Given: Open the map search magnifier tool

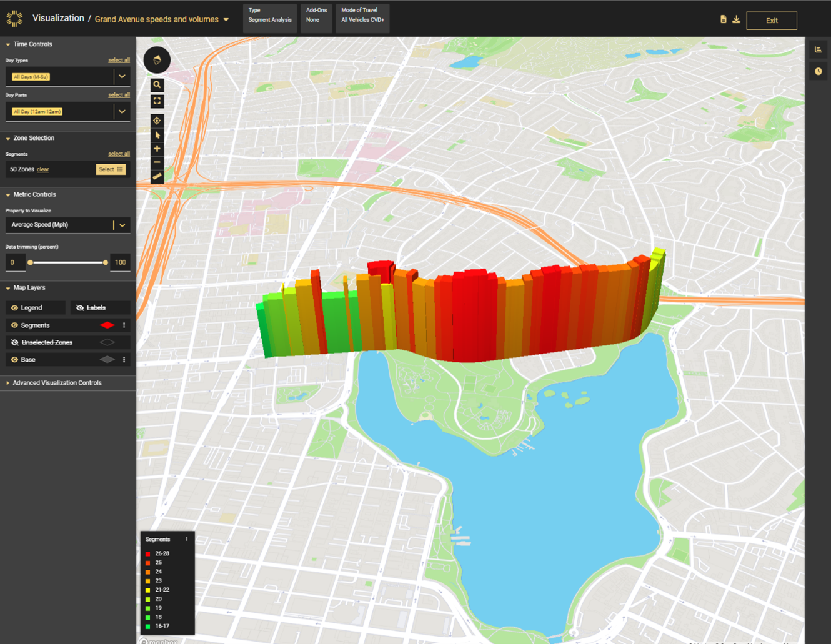Looking at the screenshot, I should [x=157, y=85].
